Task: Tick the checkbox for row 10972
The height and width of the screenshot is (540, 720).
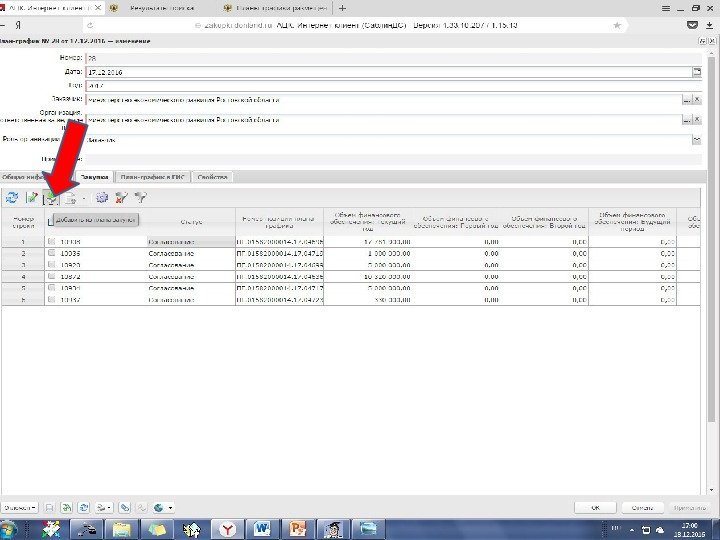Action: (51, 276)
